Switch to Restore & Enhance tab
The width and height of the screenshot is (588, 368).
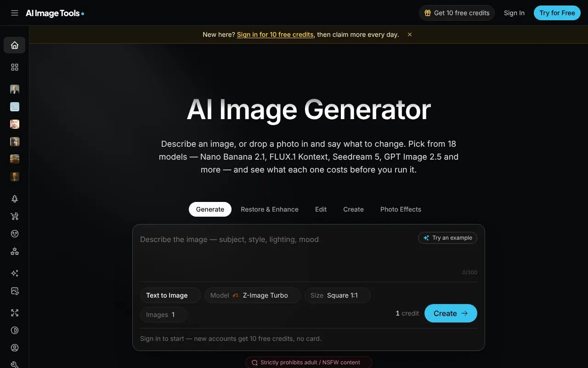click(x=270, y=209)
